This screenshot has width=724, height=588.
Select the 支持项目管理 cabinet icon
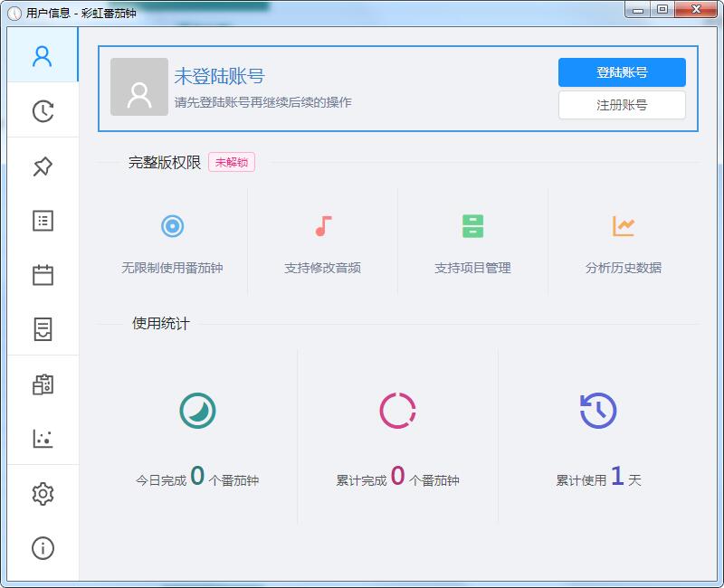pyautogui.click(x=472, y=226)
